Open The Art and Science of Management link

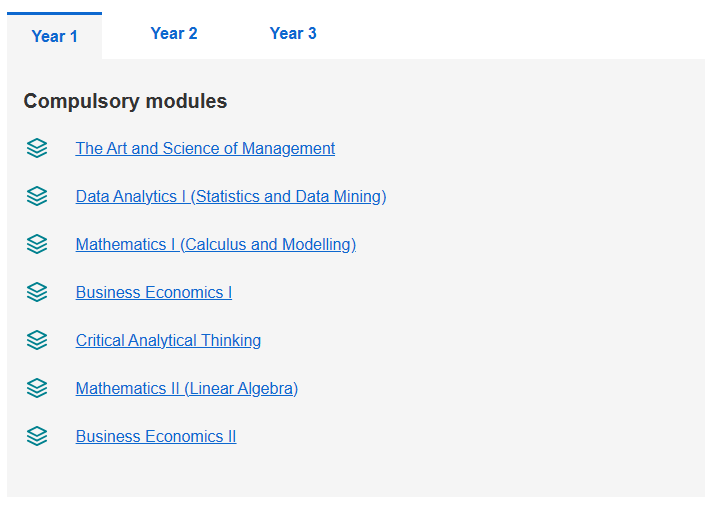coord(205,148)
